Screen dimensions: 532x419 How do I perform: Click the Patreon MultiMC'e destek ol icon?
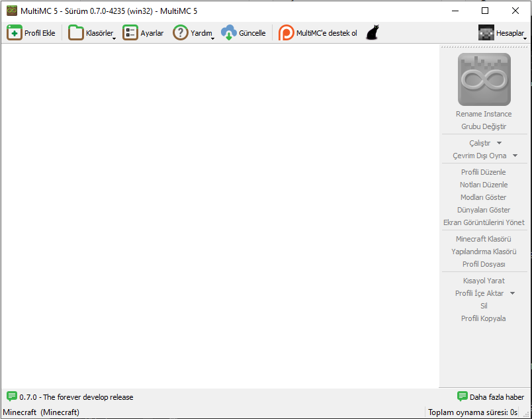point(286,33)
